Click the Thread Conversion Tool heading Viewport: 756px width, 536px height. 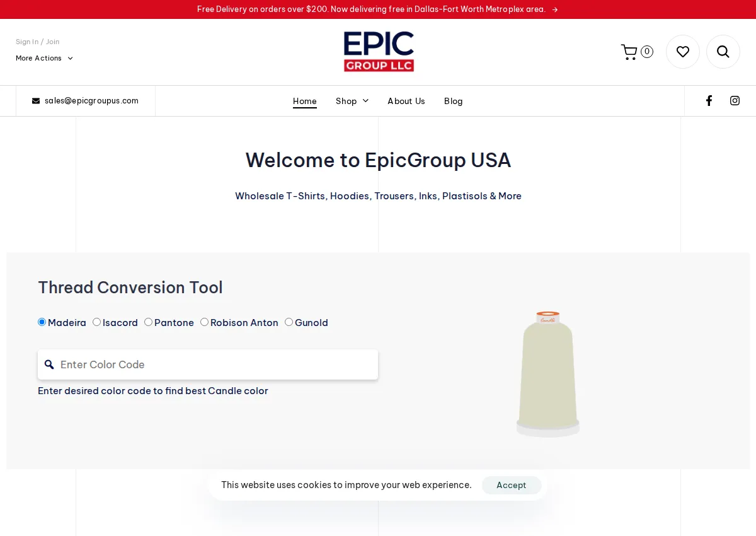click(130, 288)
